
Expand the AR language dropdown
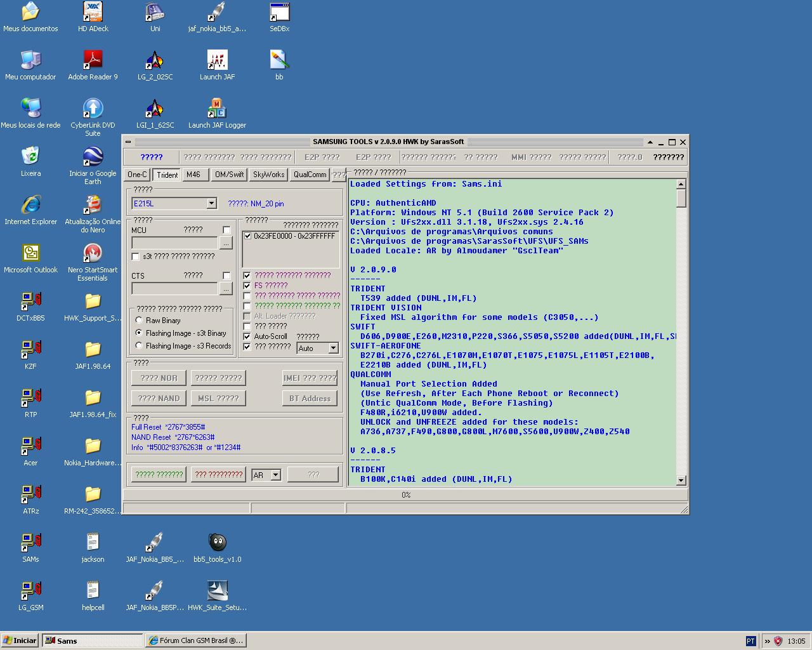275,475
